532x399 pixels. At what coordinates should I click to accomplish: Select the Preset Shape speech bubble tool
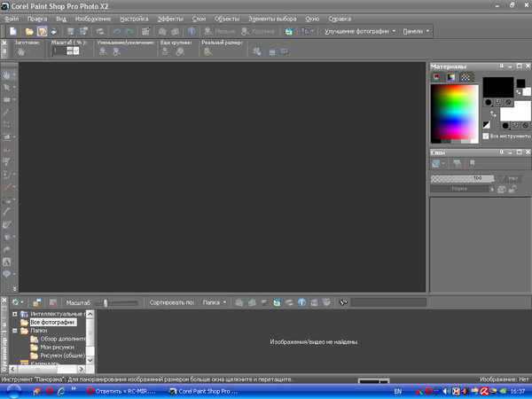coord(6,274)
